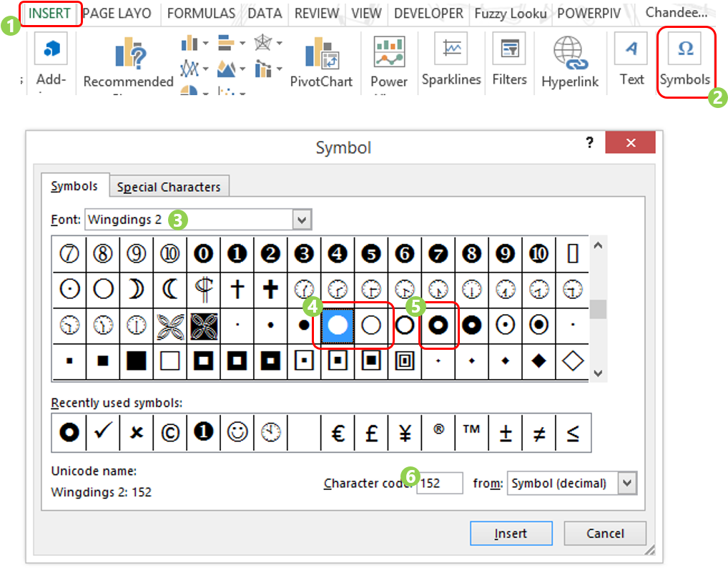Image resolution: width=728 pixels, height=568 pixels.
Task: Click the Sparklines ribbon icon
Action: pos(451,61)
